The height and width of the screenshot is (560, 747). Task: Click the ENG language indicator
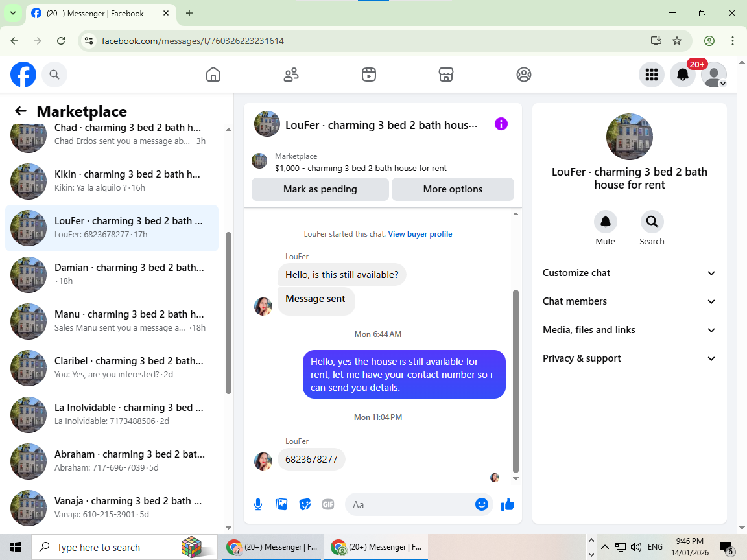click(655, 546)
